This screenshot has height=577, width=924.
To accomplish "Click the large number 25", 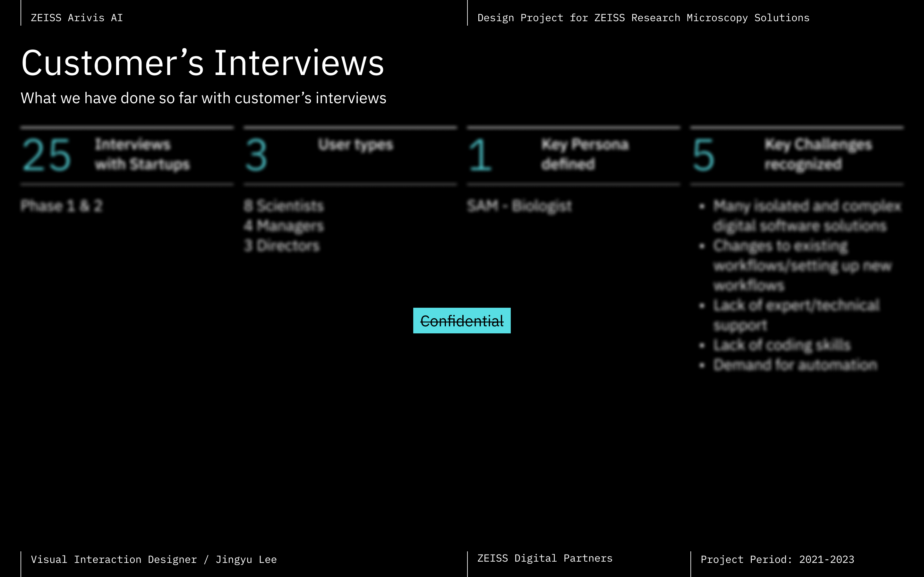I will point(47,155).
